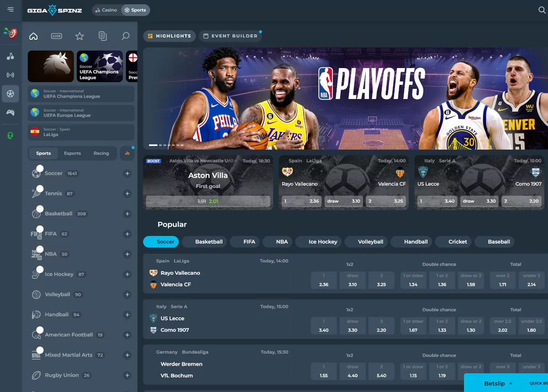Bet Rayo Vallecano win at 2.36 in list

[x=324, y=280]
